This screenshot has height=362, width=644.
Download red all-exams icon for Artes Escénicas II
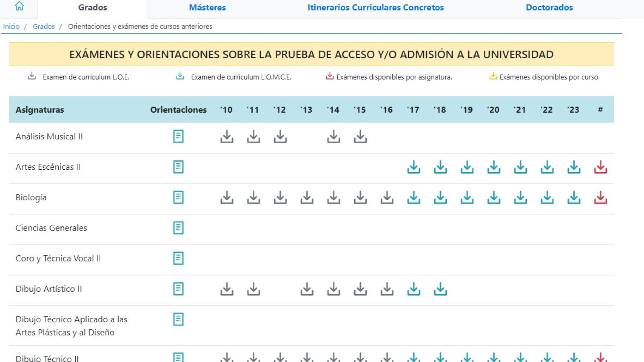(600, 167)
